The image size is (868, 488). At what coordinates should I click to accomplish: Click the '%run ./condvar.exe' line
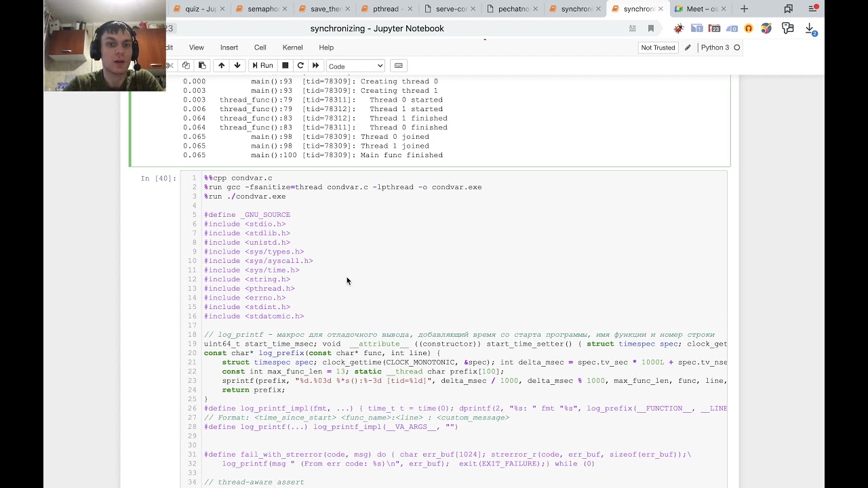pos(245,197)
